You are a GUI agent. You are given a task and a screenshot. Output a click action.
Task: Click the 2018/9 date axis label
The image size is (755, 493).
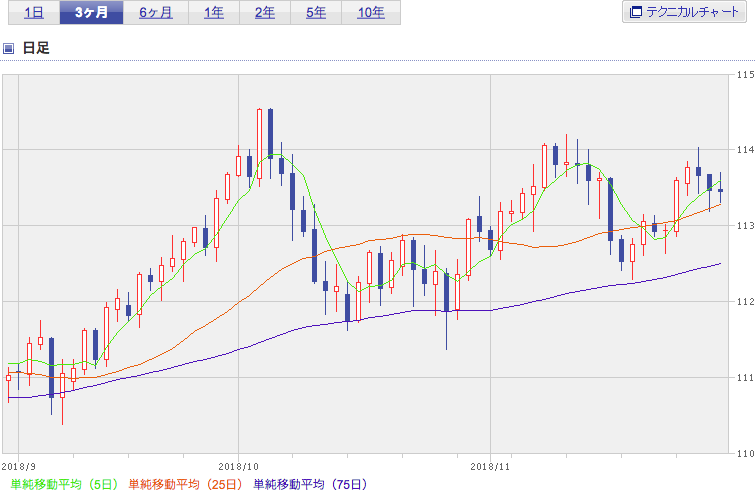(19, 467)
